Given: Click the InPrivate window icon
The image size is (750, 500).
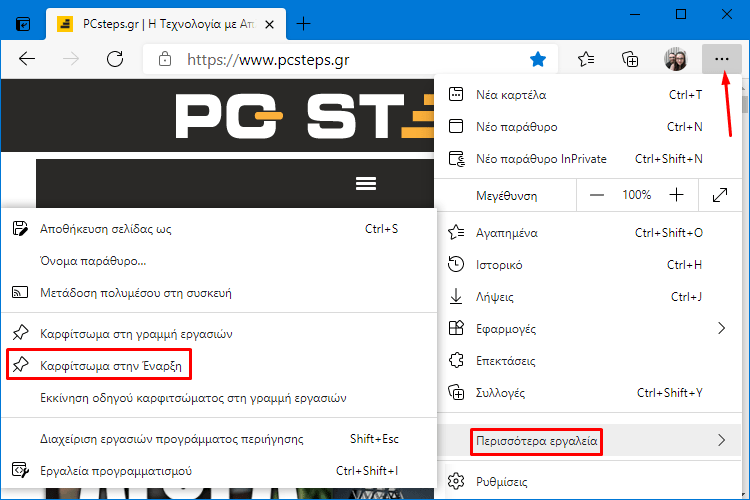Looking at the screenshot, I should click(x=456, y=158).
